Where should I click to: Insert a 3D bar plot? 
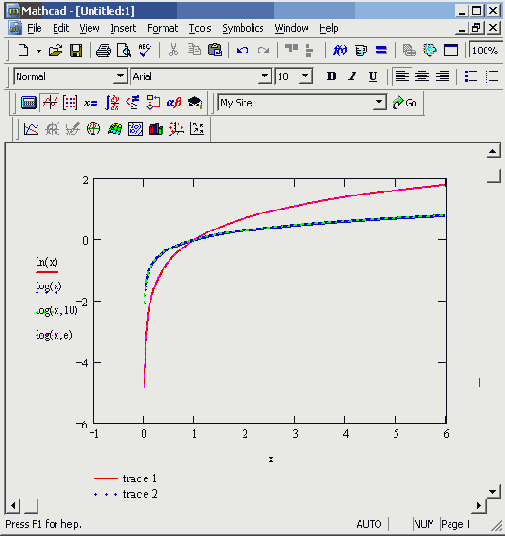156,129
